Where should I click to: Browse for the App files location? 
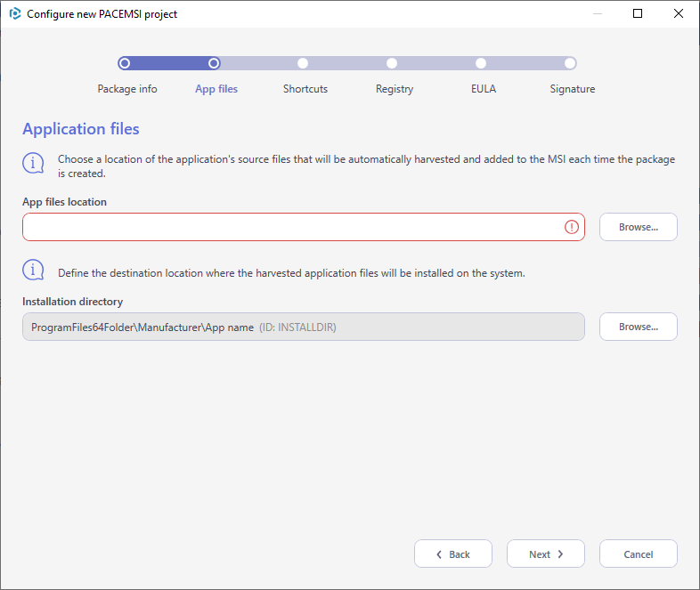click(x=639, y=227)
